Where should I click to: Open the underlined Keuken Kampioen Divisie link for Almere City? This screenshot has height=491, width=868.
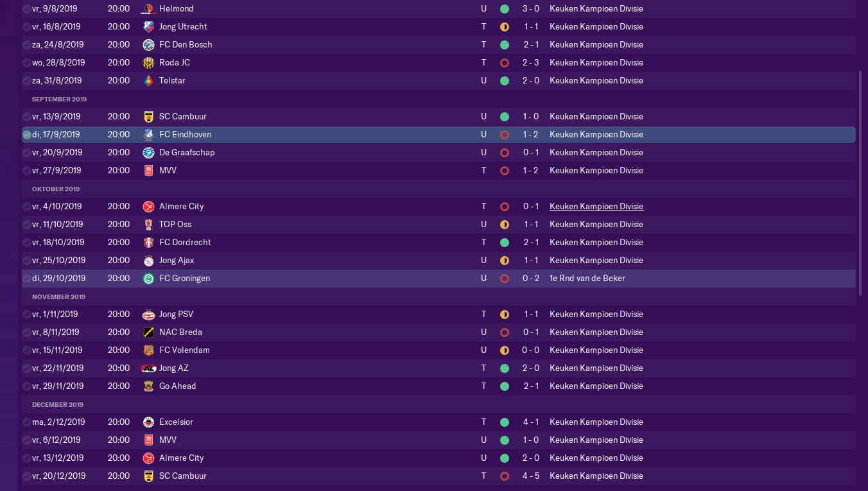(596, 207)
